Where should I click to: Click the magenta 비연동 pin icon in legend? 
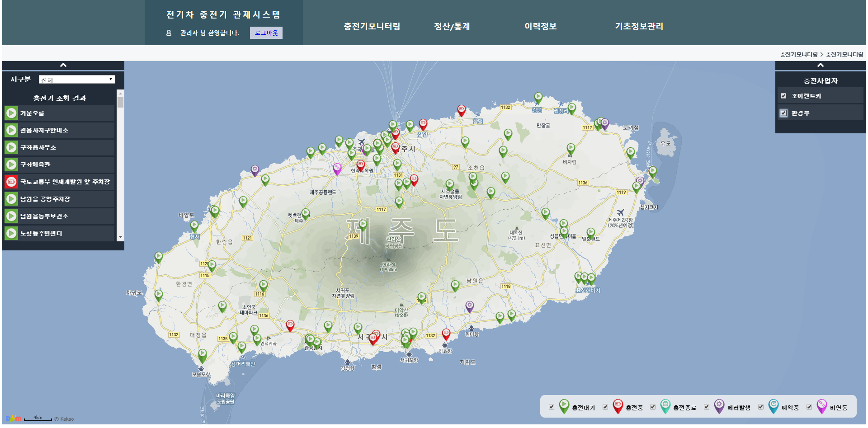(x=821, y=406)
